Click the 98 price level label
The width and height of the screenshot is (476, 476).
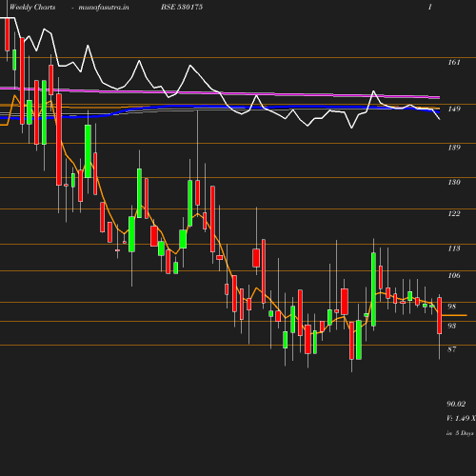(451, 307)
